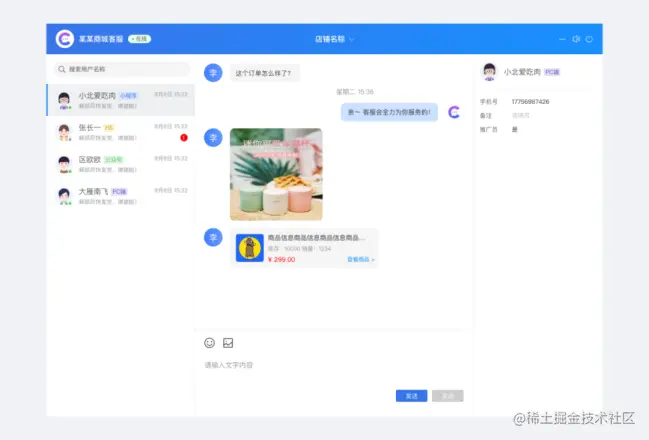649x440 pixels.
Task: Click the truncated product title in the card
Action: point(316,238)
